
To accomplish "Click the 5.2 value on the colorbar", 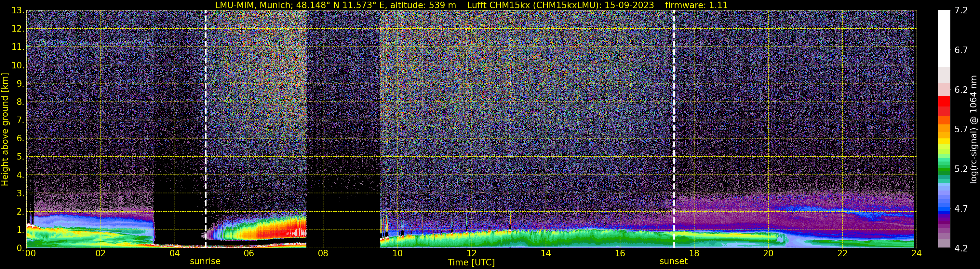I will (x=961, y=169).
